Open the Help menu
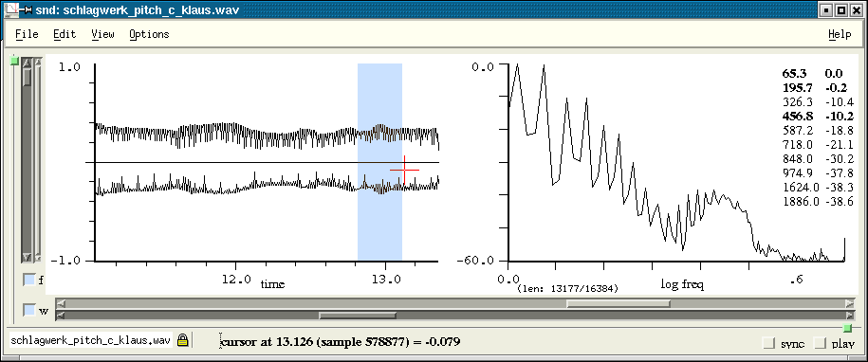This screenshot has height=362, width=868. point(840,34)
